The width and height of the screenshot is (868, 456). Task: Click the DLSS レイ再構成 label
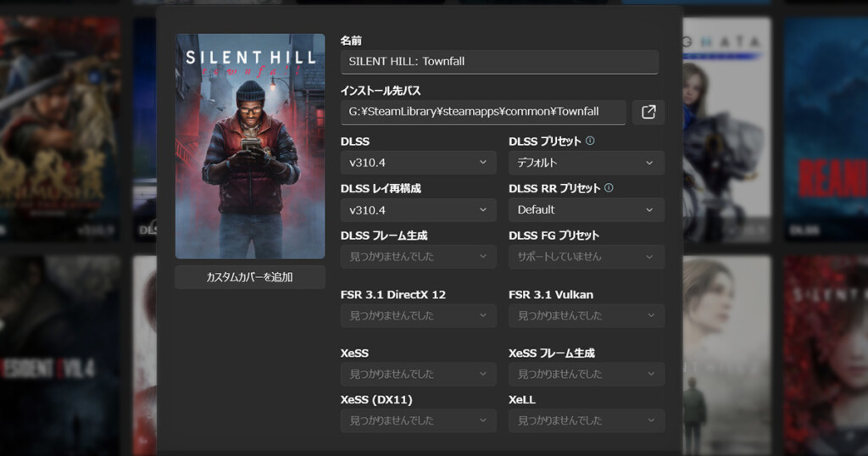[381, 188]
